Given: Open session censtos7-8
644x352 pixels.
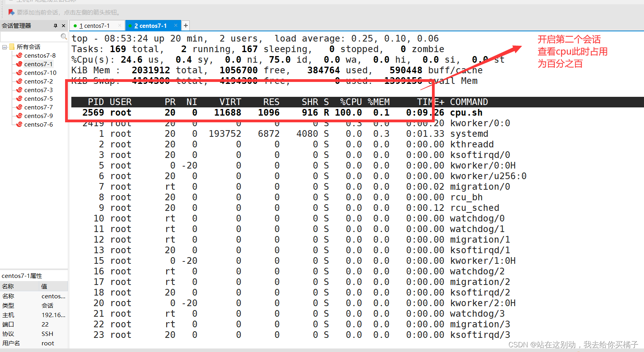Looking at the screenshot, I should click(x=40, y=55).
